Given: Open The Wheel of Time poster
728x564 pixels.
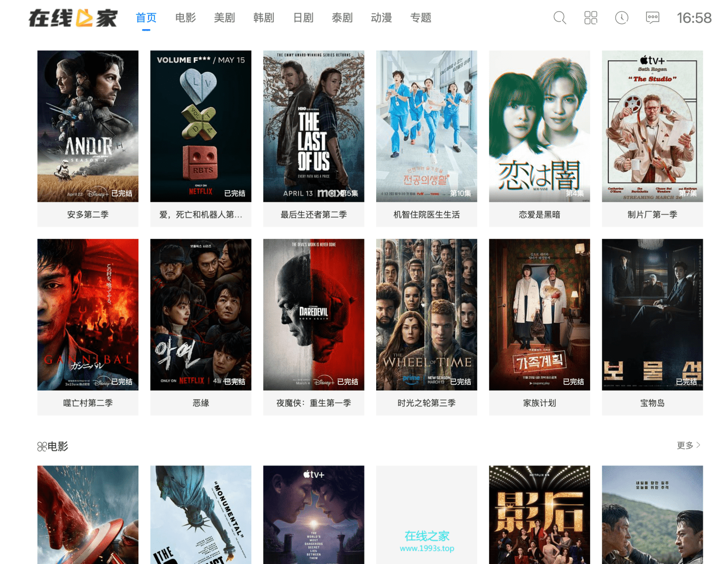Looking at the screenshot, I should point(427,315).
